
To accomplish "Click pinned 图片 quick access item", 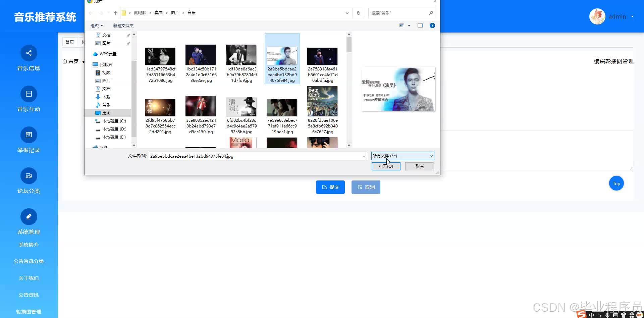I will (x=106, y=43).
